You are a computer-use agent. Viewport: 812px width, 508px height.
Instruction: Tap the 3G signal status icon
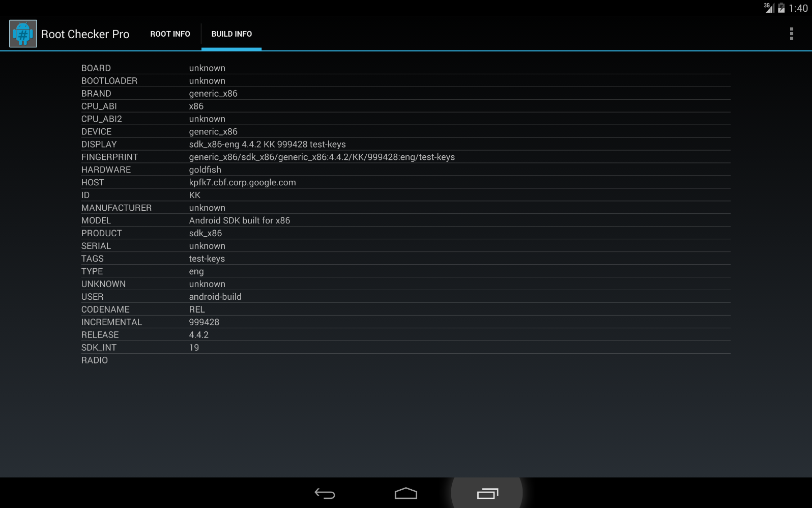[x=769, y=8]
